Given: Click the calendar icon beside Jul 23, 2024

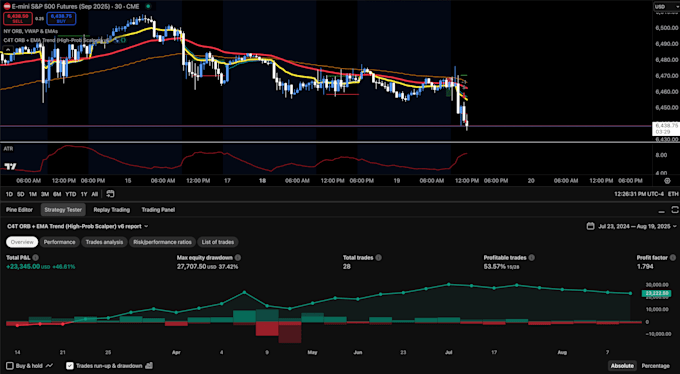Looking at the screenshot, I should point(590,226).
